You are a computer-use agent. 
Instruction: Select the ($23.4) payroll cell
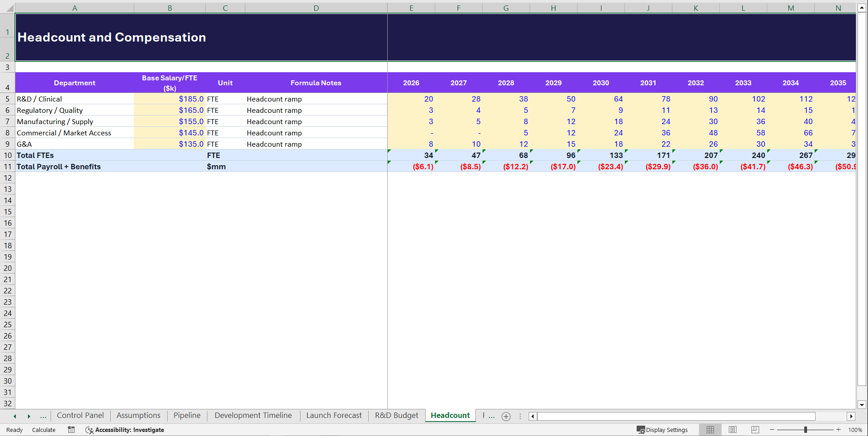[x=601, y=167]
